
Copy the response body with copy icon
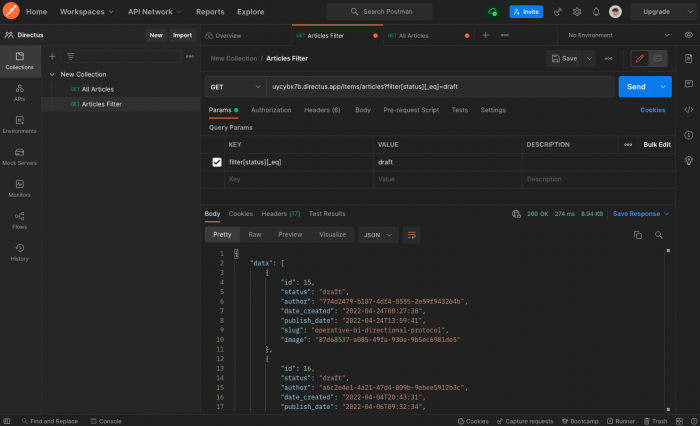pyautogui.click(x=637, y=234)
